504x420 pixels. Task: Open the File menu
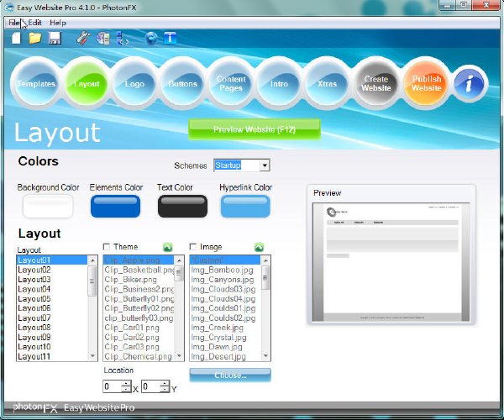(x=13, y=23)
